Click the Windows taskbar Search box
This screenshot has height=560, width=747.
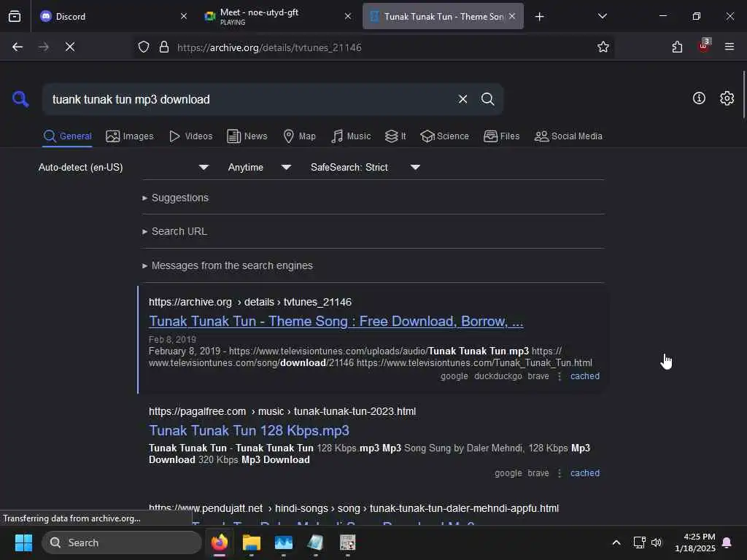[122, 542]
